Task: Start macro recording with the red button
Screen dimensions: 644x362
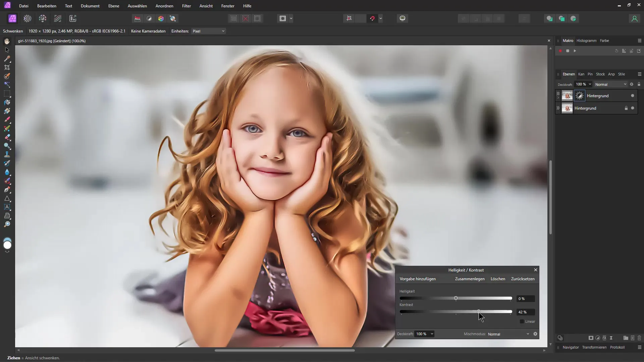Action: (x=560, y=51)
